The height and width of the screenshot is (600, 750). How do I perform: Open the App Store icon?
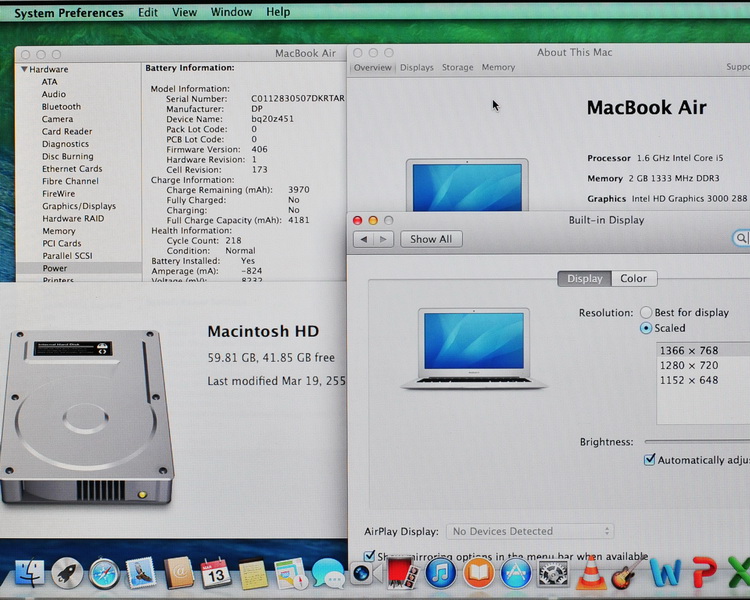(515, 573)
